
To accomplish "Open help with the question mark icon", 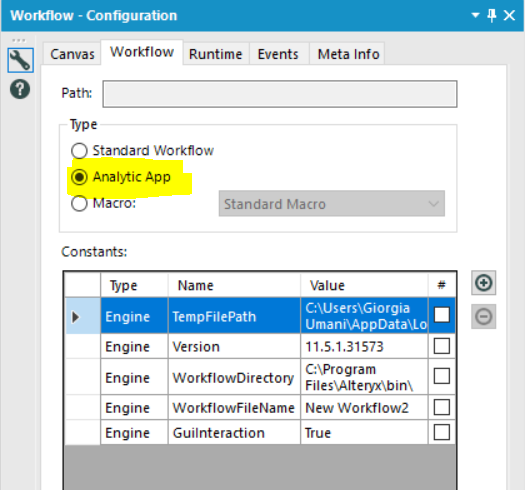I will click(x=20, y=89).
